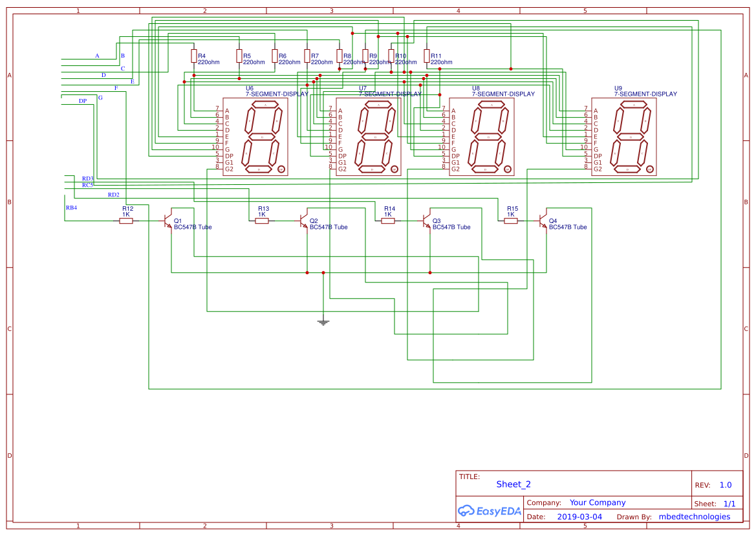Screen dimensions: 756x536
Task: Click the ground symbol
Action: tap(323, 321)
